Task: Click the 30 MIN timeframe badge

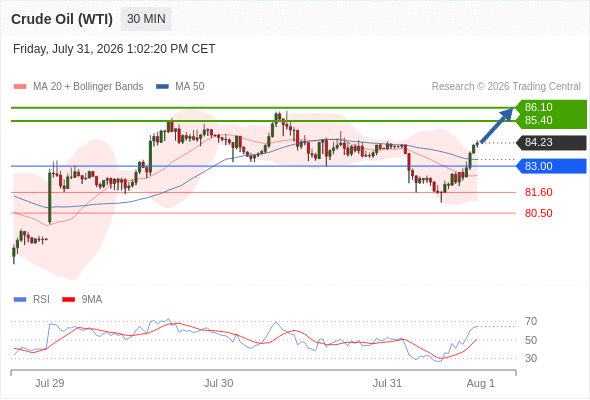Action: [x=146, y=19]
